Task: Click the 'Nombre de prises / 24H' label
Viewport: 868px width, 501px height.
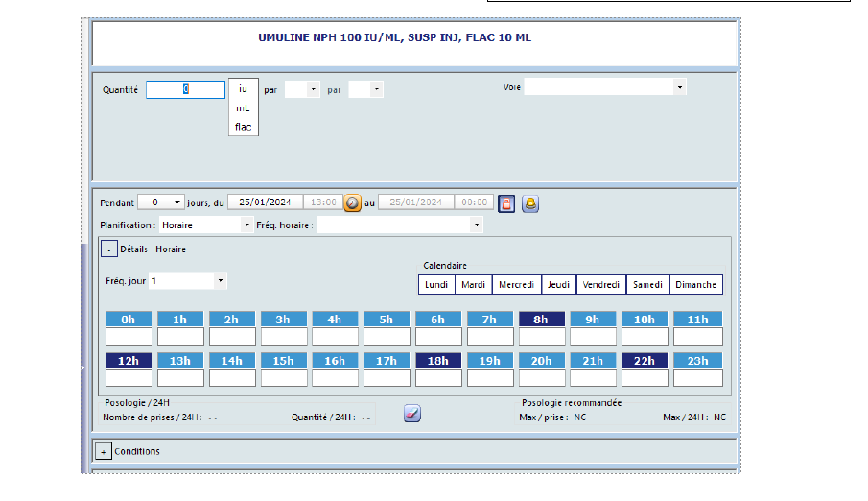Action: click(x=152, y=417)
